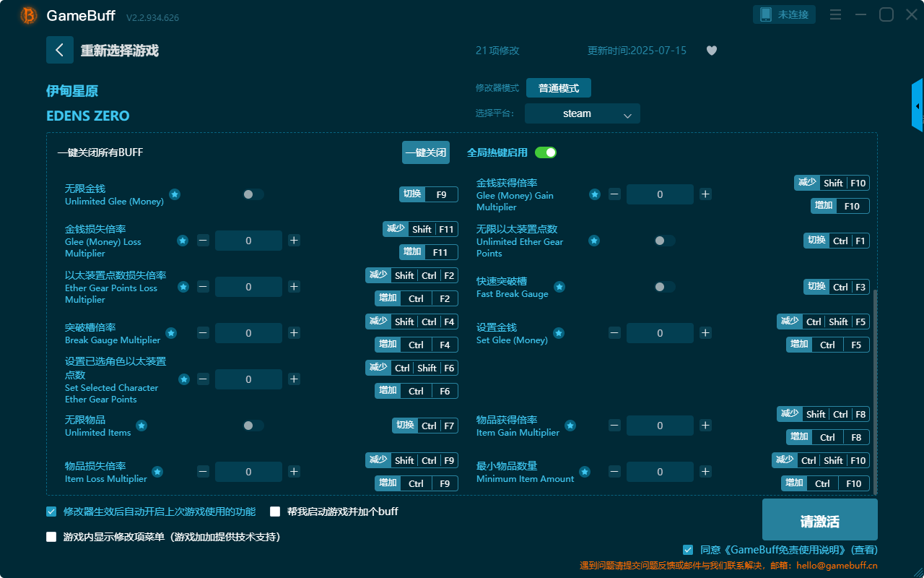Enable Unlimited Items toggle

[253, 426]
